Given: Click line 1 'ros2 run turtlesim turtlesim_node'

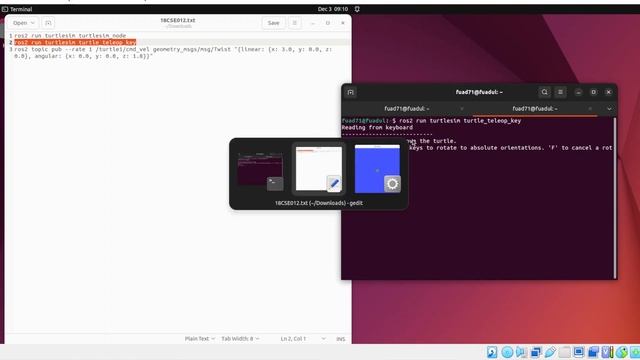Looking at the screenshot, I should pos(70,36).
